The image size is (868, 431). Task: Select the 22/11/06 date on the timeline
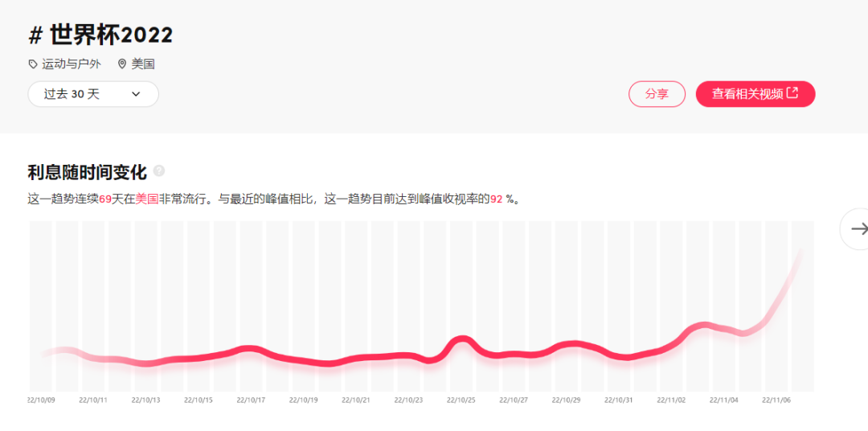776,400
